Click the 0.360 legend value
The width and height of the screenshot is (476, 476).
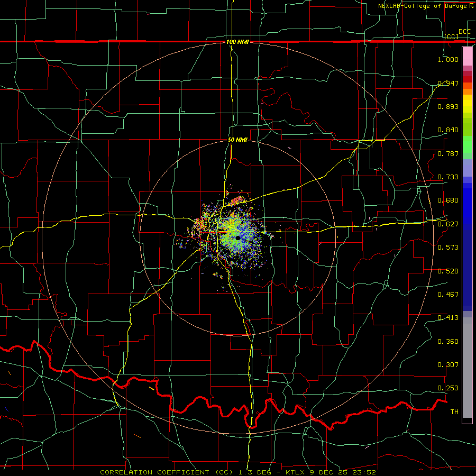click(448, 342)
